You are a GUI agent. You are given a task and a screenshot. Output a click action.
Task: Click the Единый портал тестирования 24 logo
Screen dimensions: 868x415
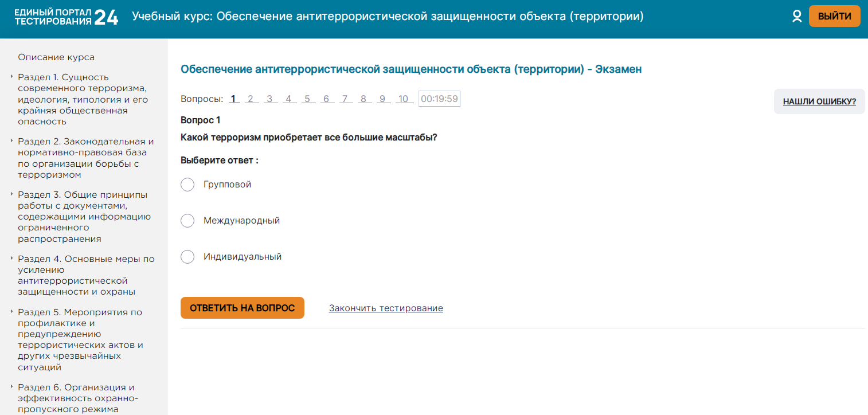tap(66, 17)
